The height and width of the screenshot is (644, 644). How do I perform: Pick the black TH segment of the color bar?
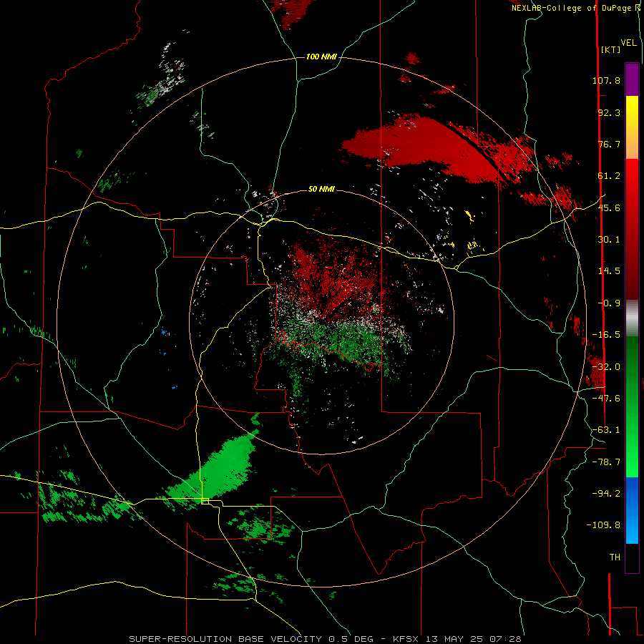click(632, 558)
